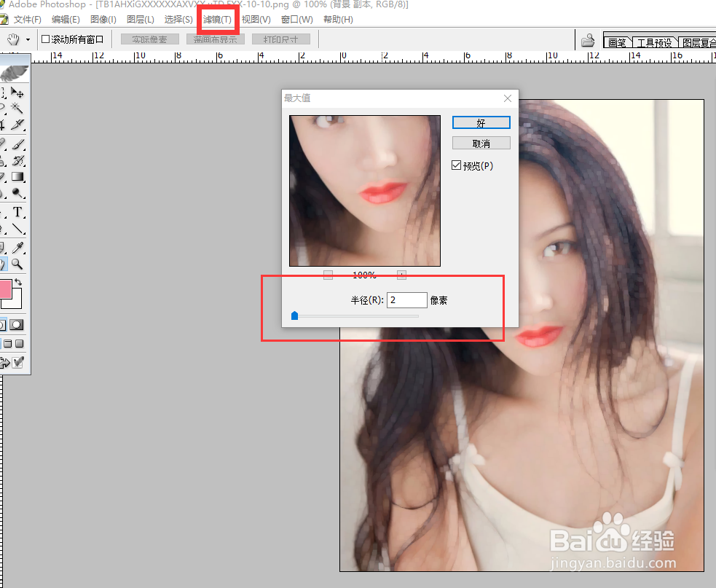Toggle the 预览(P) checkbox

(456, 165)
